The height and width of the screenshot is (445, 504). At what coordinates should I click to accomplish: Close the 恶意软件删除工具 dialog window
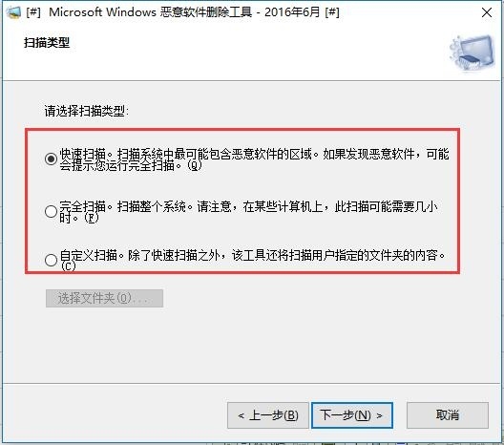click(x=487, y=12)
